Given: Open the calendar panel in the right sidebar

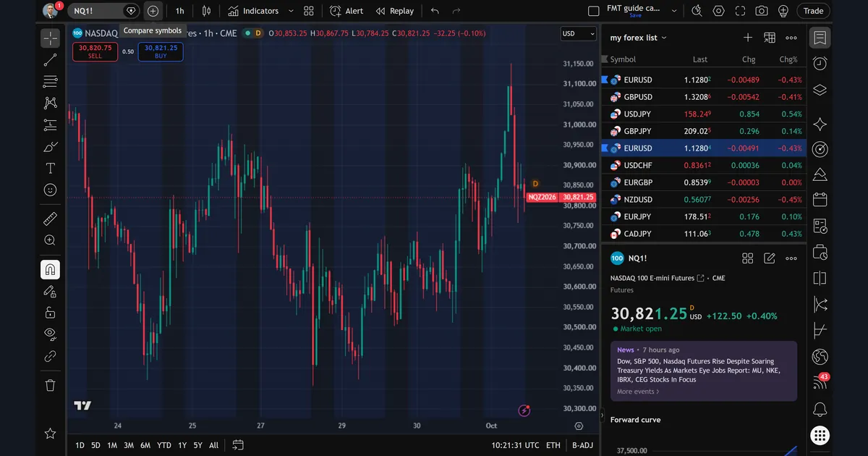Looking at the screenshot, I should click(820, 200).
